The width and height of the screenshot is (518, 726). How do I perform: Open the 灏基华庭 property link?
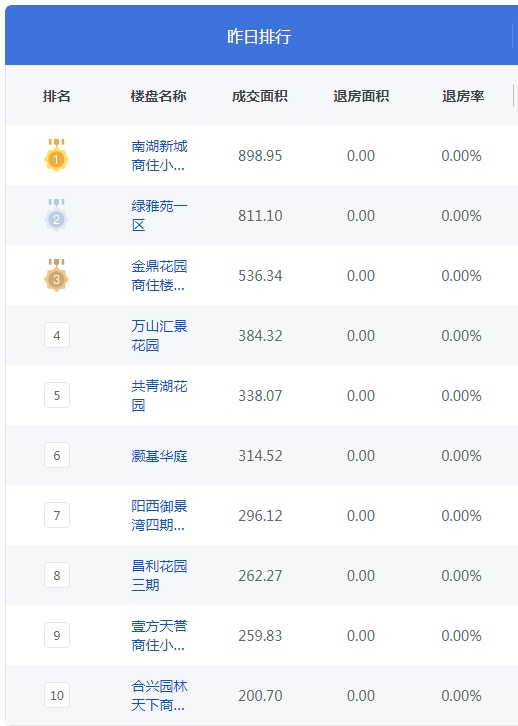tap(159, 456)
